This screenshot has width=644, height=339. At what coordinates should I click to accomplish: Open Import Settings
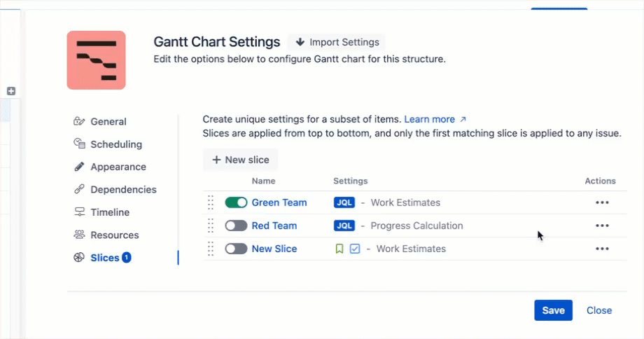pyautogui.click(x=337, y=42)
